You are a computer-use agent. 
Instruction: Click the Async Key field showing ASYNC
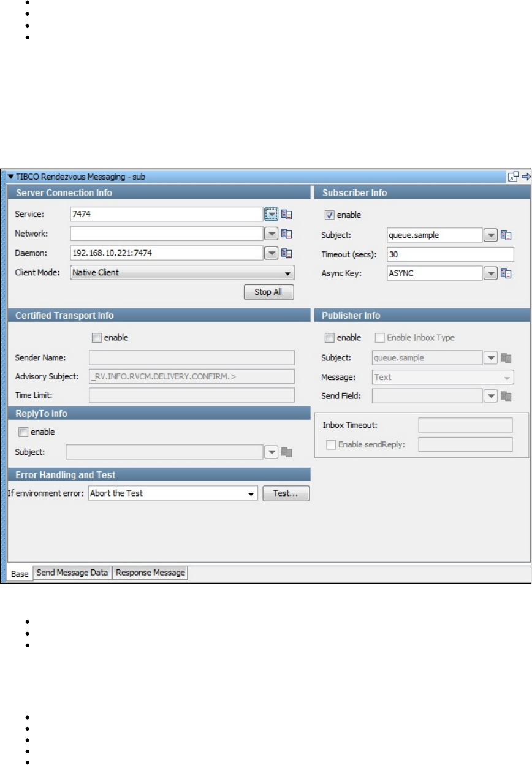435,273
